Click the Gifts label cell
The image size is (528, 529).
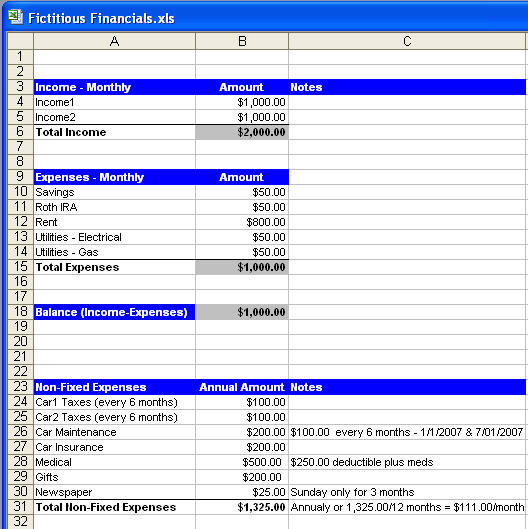pos(114,477)
